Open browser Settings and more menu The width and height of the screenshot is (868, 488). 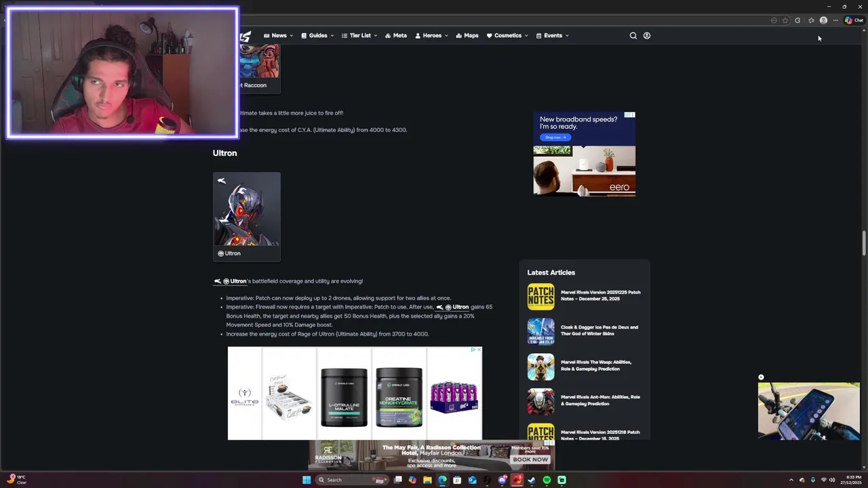coord(835,20)
